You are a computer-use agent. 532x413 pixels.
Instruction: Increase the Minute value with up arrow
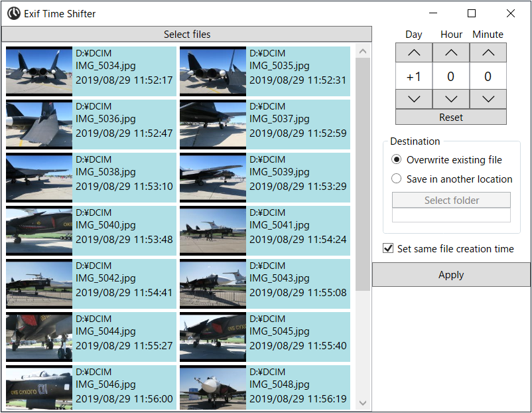click(x=488, y=52)
